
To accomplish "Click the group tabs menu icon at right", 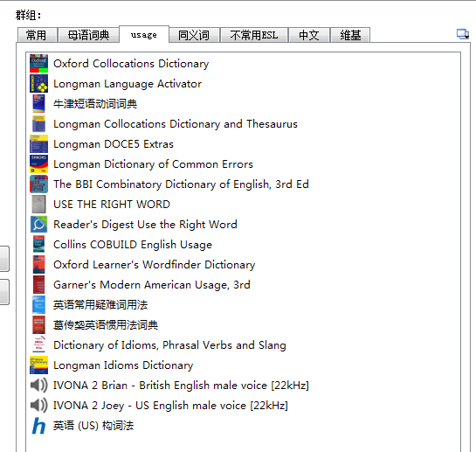I will coord(463,34).
